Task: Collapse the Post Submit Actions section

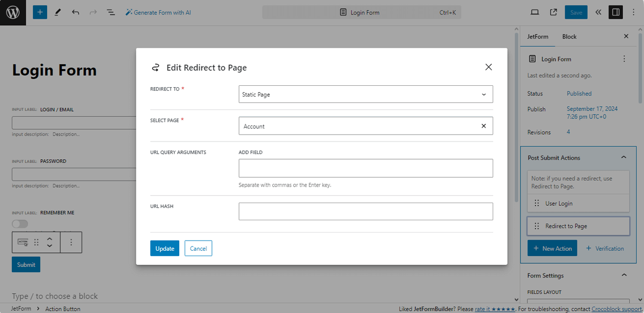Action: [624, 157]
